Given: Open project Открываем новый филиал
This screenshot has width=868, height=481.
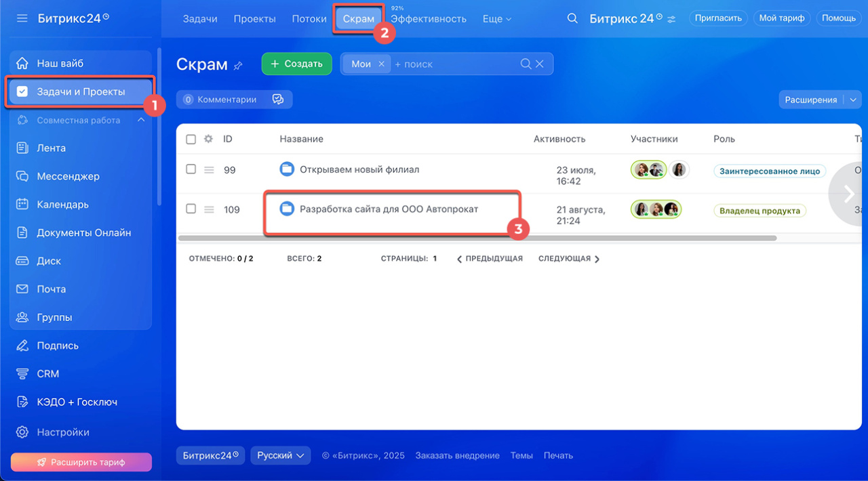Looking at the screenshot, I should 359,169.
